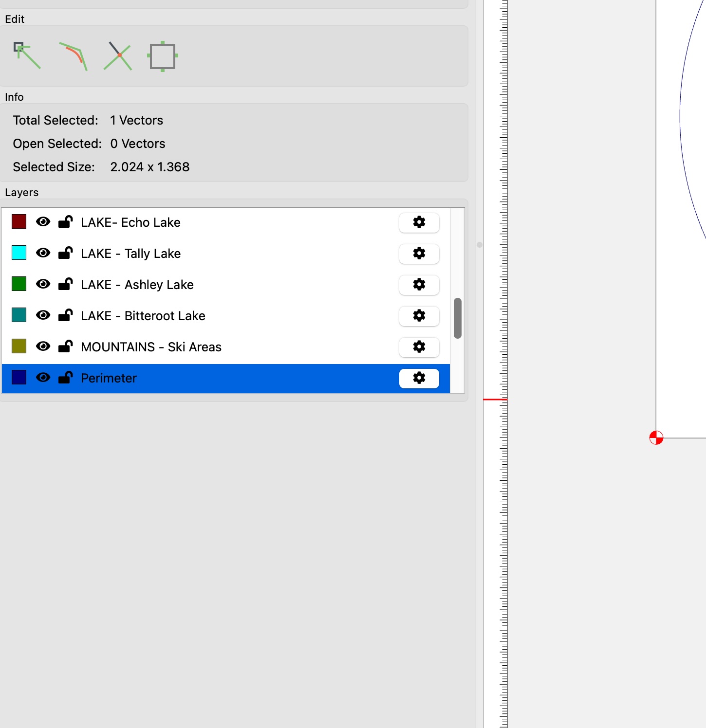
Task: Lock the LAKE - Tally Lake layer
Action: [x=65, y=253]
